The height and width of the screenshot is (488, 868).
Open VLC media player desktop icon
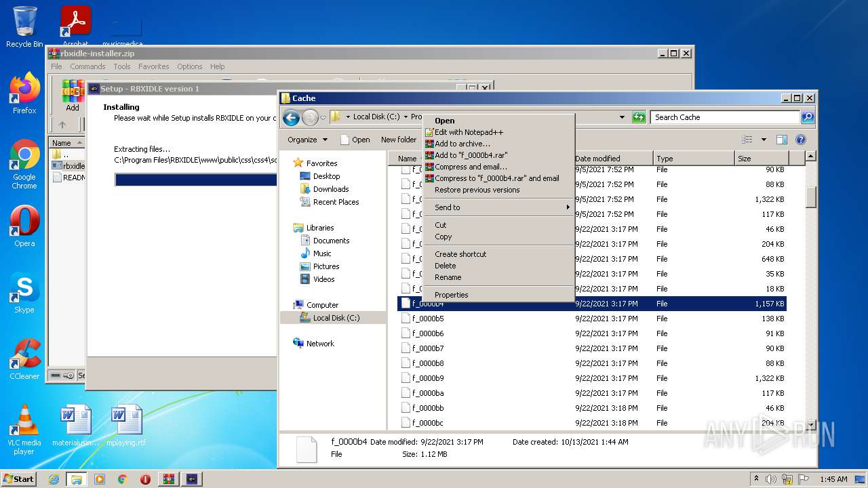tap(24, 430)
